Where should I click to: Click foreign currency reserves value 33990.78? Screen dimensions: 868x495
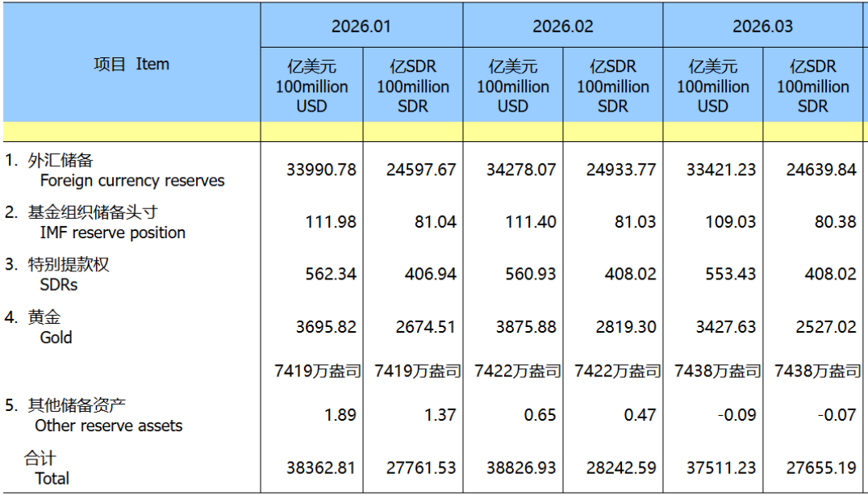[x=321, y=170]
